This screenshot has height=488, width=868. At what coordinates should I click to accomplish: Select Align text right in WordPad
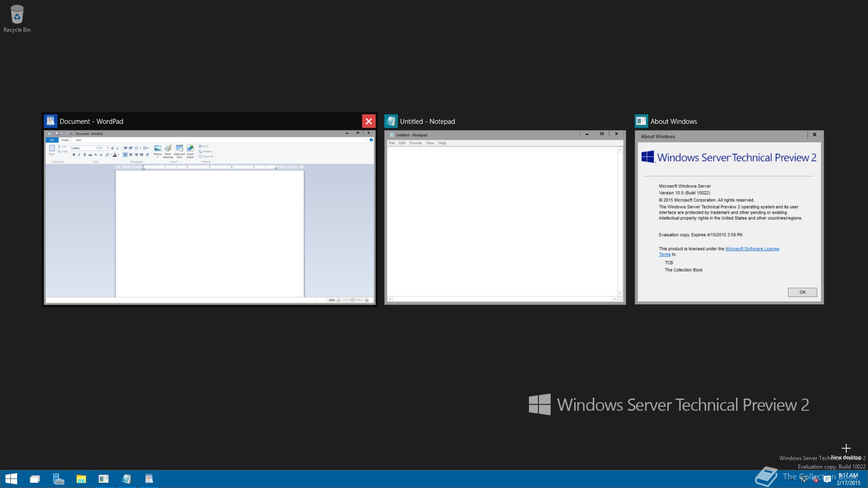click(x=136, y=155)
